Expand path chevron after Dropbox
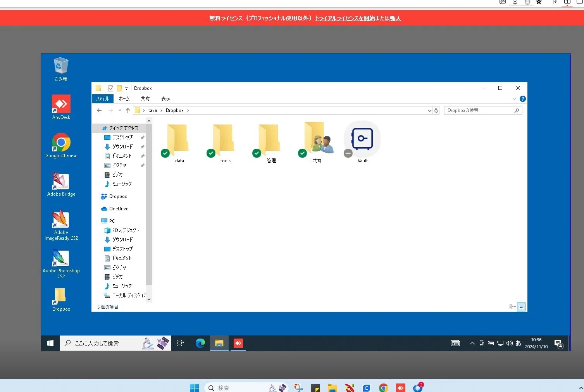 pyautogui.click(x=188, y=110)
